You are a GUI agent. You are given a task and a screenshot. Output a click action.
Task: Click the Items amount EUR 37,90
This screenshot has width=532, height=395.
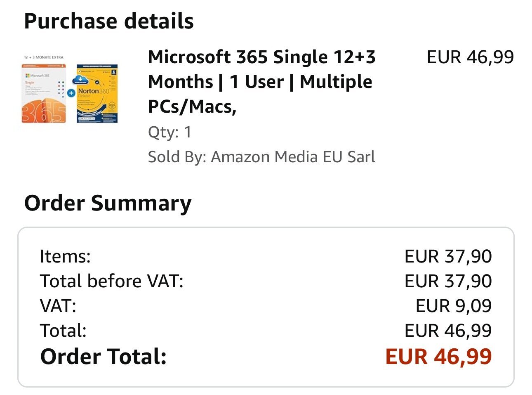tap(448, 256)
